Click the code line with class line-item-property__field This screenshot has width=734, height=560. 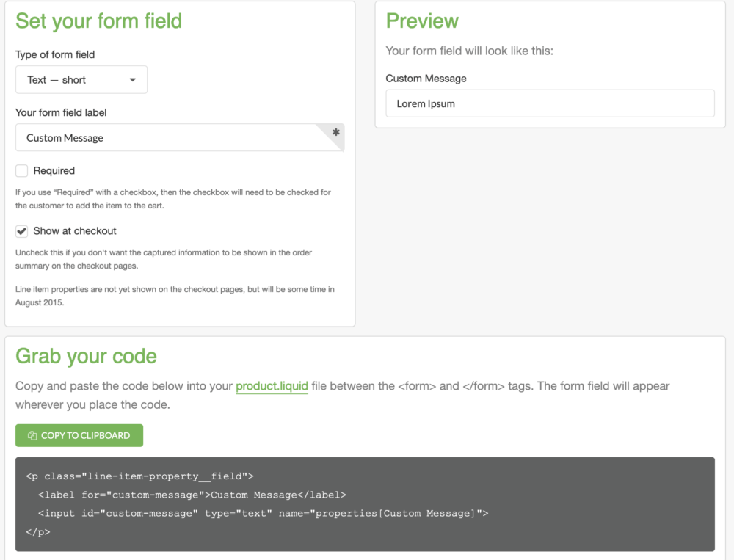140,476
